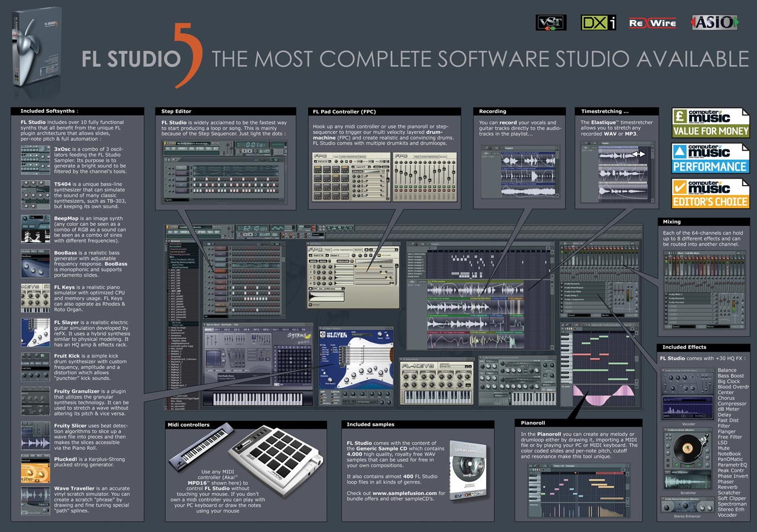This screenshot has height=532, width=757.
Task: Open the Snare 1 selector in central FPC
Action: (x=339, y=255)
